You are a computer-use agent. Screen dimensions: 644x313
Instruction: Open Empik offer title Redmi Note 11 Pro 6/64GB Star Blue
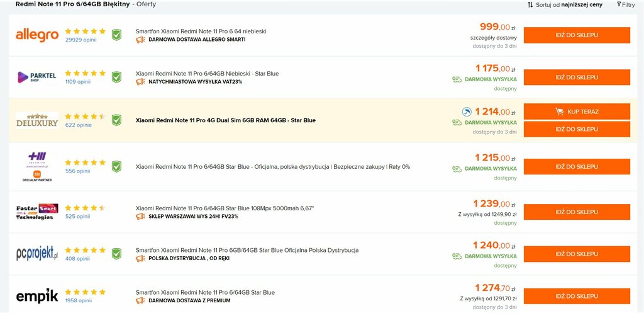[206, 292]
